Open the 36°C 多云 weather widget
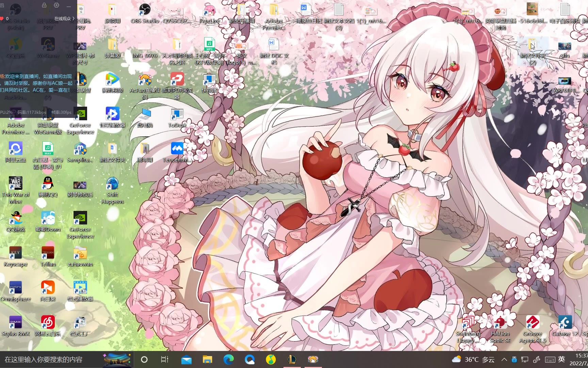Screen dimensions: 588x368 pyautogui.click(x=473, y=359)
